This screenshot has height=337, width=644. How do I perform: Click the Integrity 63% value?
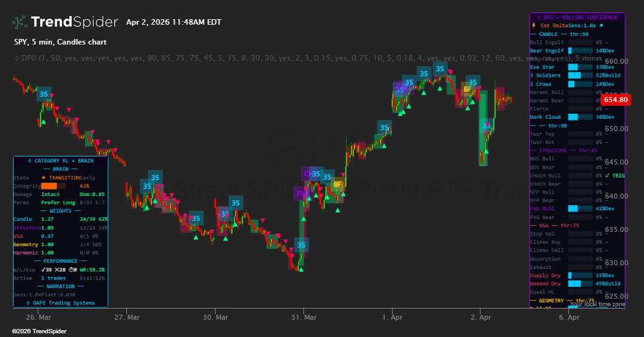(x=85, y=186)
